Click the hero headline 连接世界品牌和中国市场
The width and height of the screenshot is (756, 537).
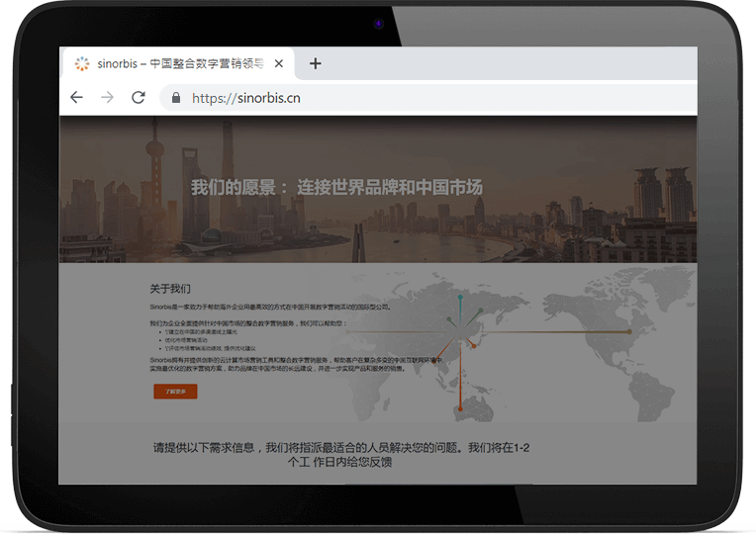pos(390,187)
